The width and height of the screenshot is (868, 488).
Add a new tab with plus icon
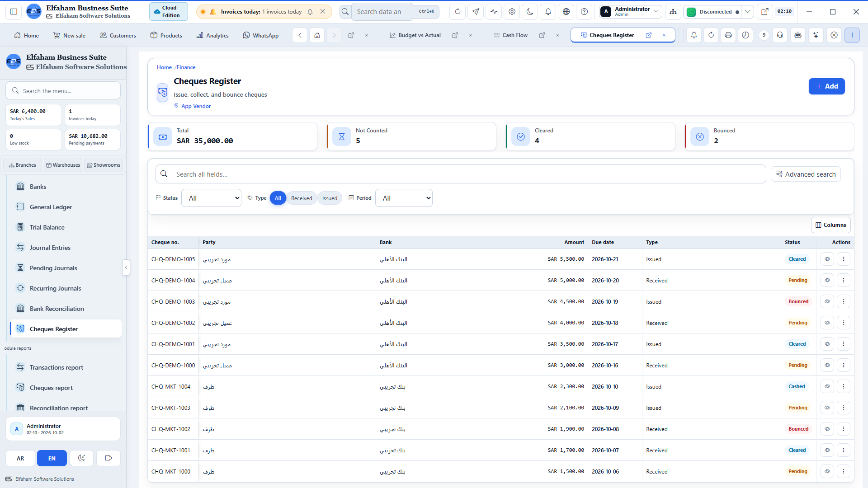point(852,35)
